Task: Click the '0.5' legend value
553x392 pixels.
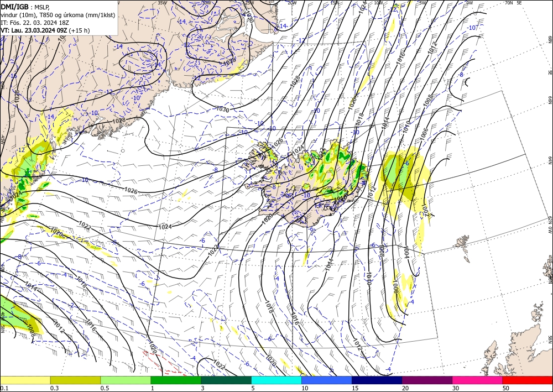Action: tap(105, 388)
